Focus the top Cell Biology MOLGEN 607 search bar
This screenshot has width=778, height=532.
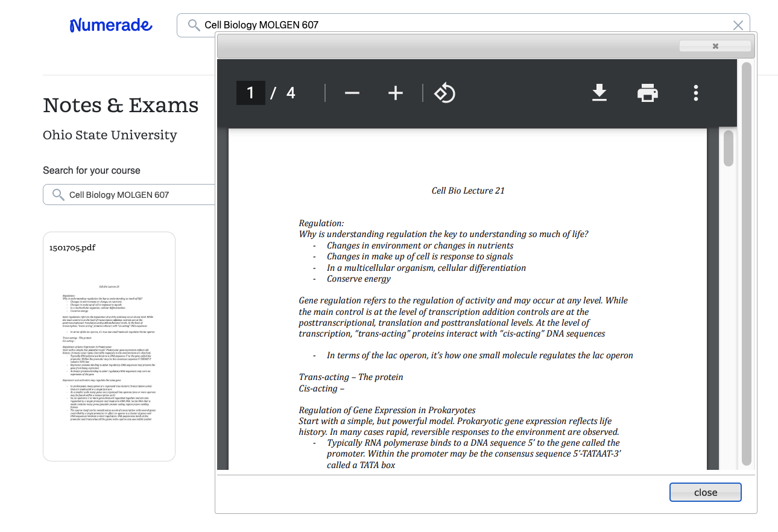coord(463,25)
